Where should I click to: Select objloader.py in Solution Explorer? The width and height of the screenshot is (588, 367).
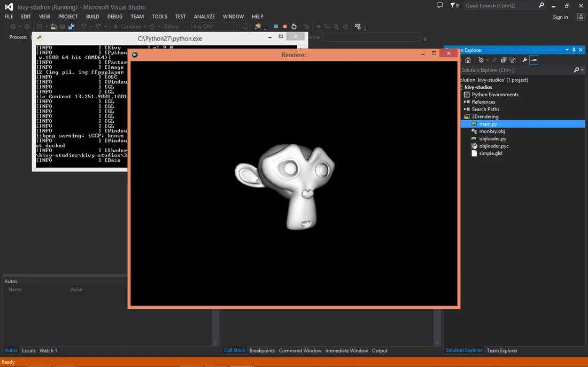pos(492,139)
